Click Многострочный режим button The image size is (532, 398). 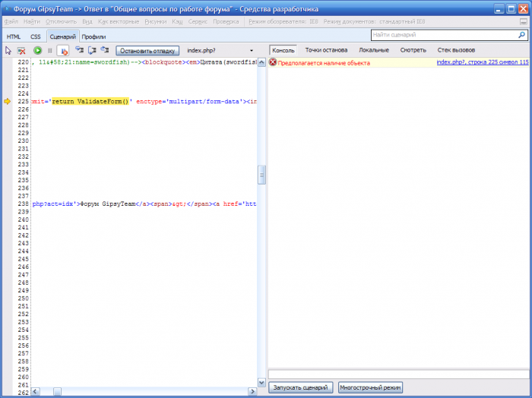[370, 387]
